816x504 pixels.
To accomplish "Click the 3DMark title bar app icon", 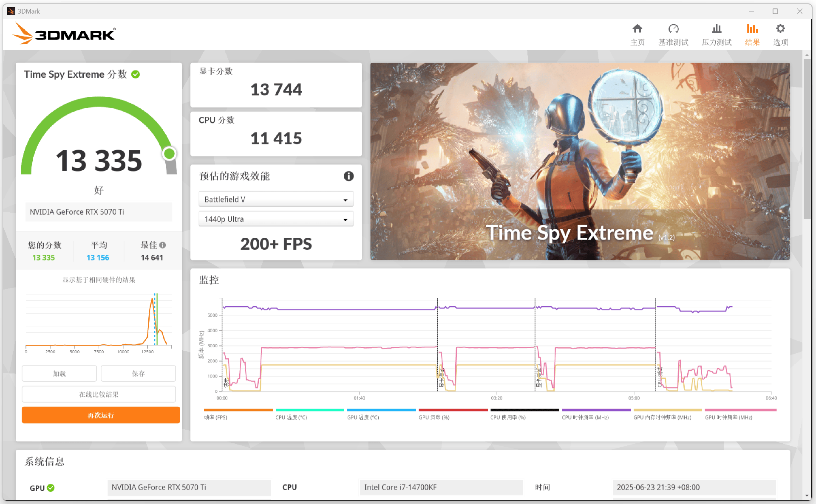I will (11, 11).
